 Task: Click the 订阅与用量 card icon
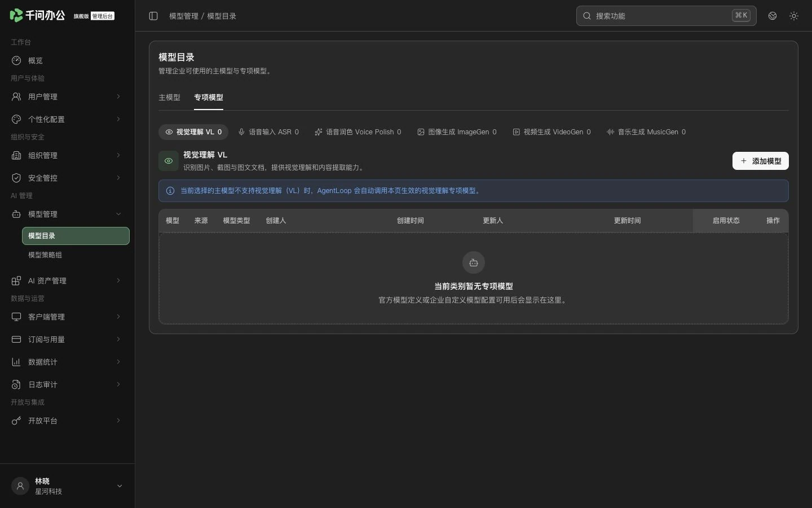(x=16, y=339)
